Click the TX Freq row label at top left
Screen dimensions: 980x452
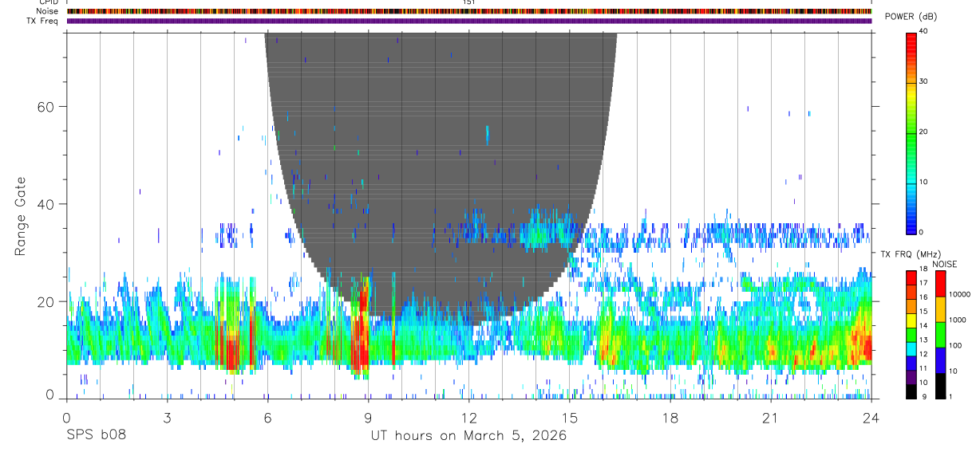[42, 21]
